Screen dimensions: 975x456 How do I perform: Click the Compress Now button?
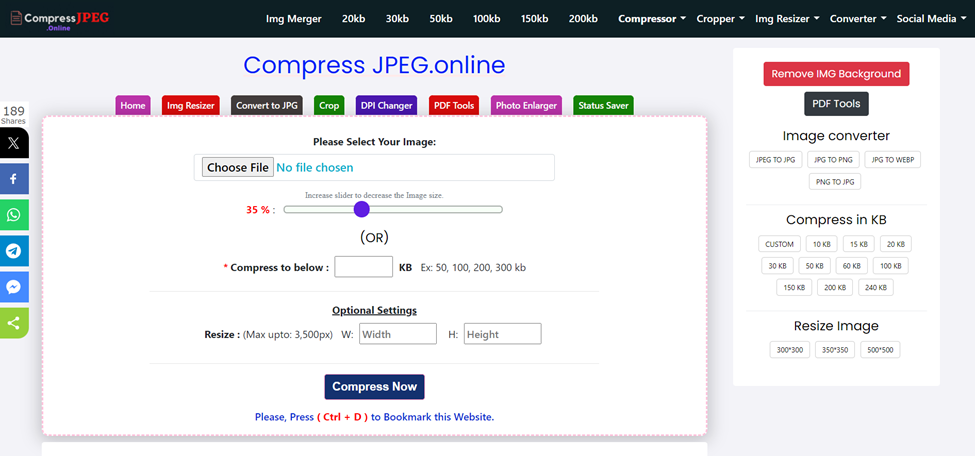[374, 387]
